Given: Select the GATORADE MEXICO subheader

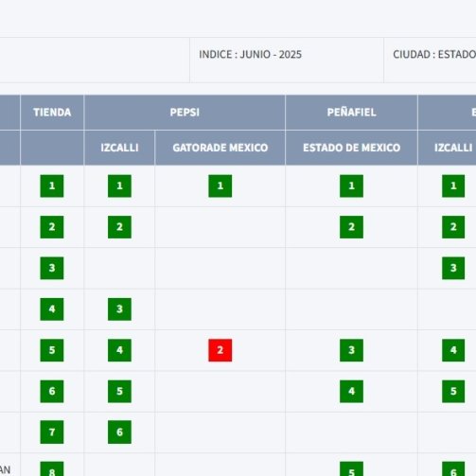Looking at the screenshot, I should point(220,148).
